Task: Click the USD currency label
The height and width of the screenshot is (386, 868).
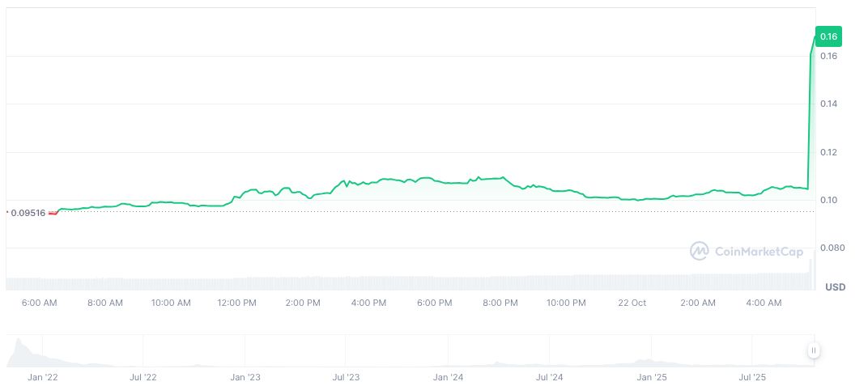Action: pos(835,287)
